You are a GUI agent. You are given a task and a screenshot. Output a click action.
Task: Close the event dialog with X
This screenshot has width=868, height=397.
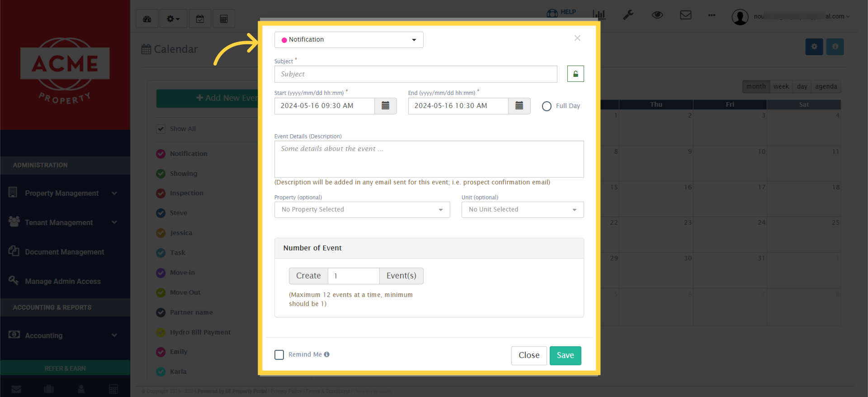pos(577,38)
